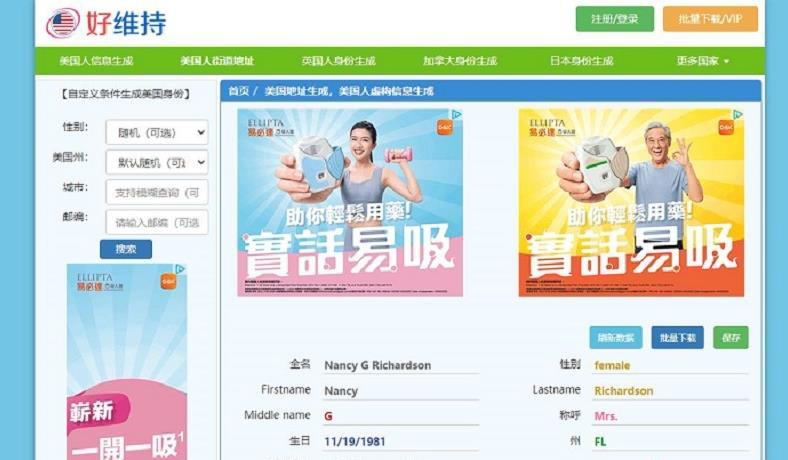Viewport: 788px width, 460px height.
Task: Click the blue 搜索 search button
Action: tap(126, 249)
